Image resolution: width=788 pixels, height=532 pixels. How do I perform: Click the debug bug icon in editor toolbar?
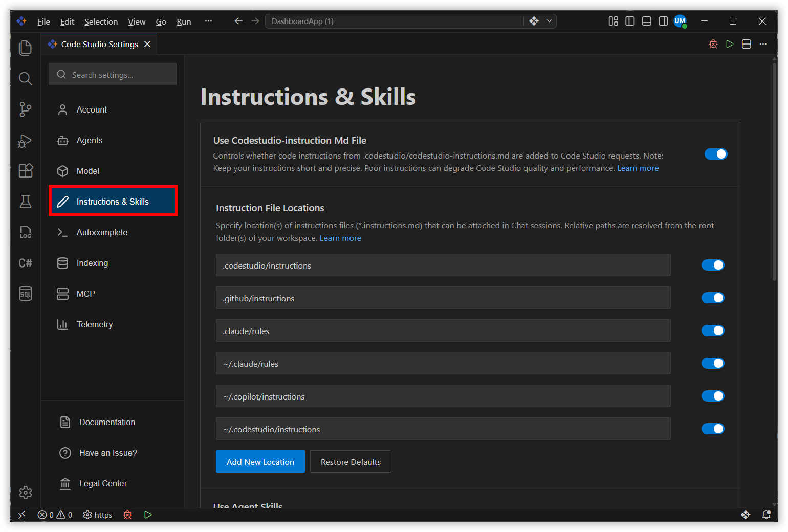click(x=713, y=44)
